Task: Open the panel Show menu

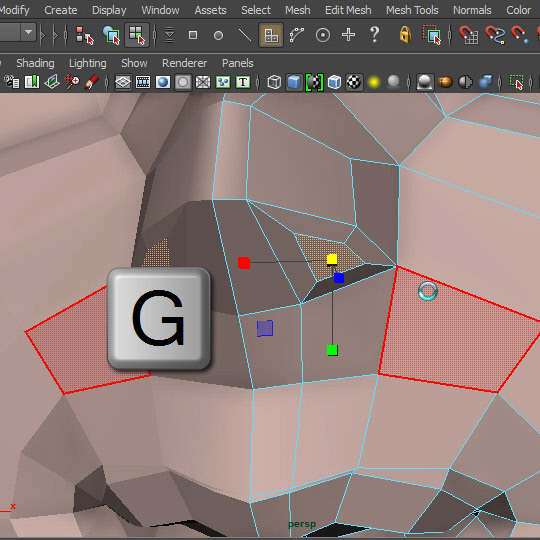Action: click(134, 63)
